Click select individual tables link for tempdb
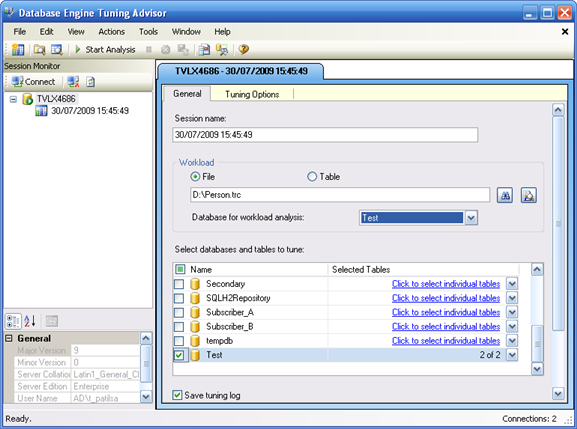Image resolution: width=577 pixels, height=429 pixels. pyautogui.click(x=446, y=341)
